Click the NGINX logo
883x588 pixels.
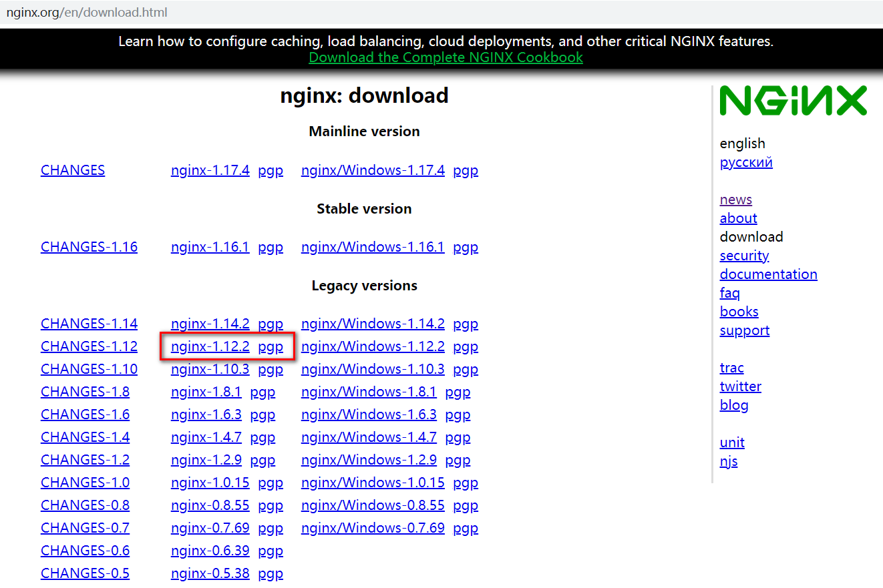pyautogui.click(x=793, y=101)
